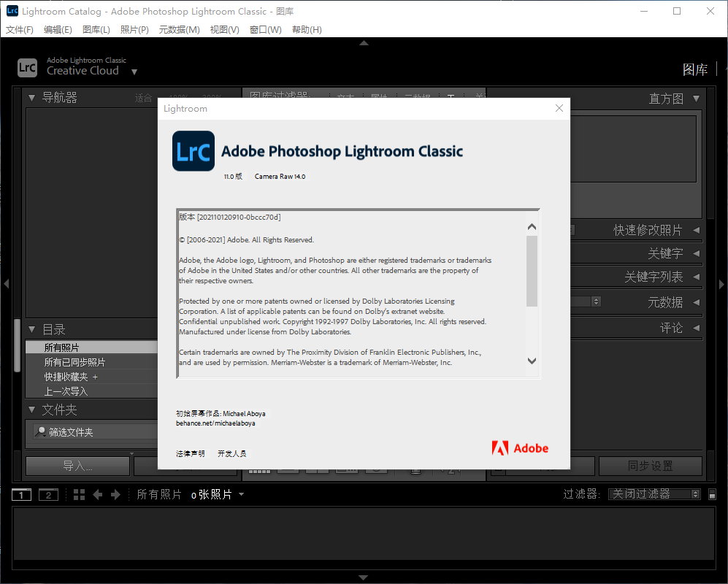Click the large LrC app icon in the dialog
The height and width of the screenshot is (584, 728).
194,151
